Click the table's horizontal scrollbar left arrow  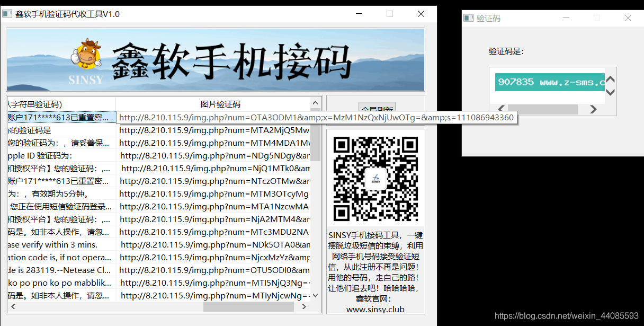pyautogui.click(x=13, y=306)
